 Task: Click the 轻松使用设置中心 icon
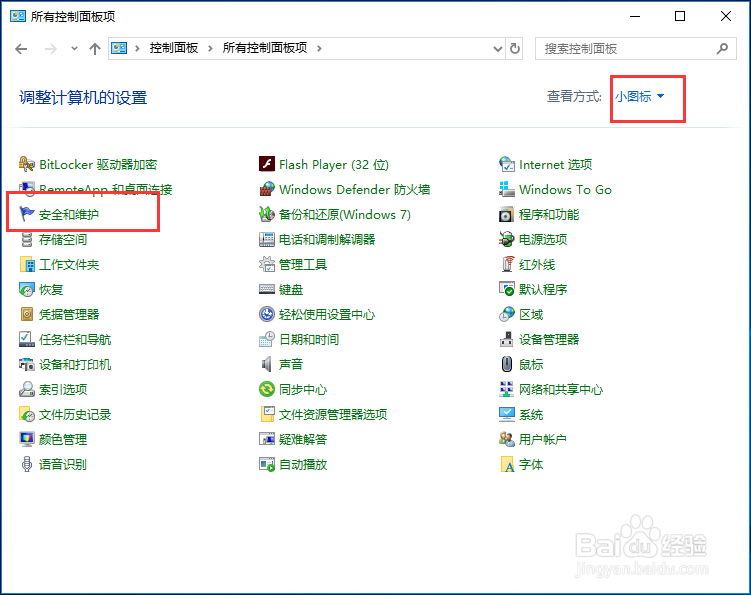[x=267, y=314]
